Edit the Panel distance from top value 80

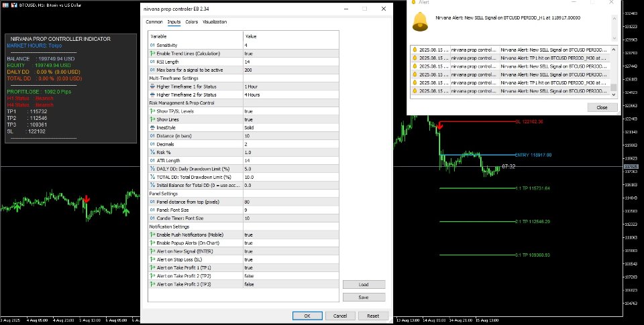(x=291, y=202)
